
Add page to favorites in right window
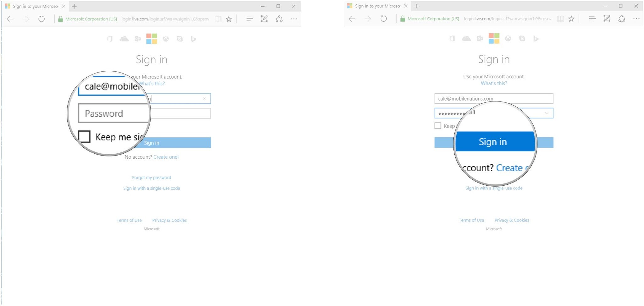(571, 19)
